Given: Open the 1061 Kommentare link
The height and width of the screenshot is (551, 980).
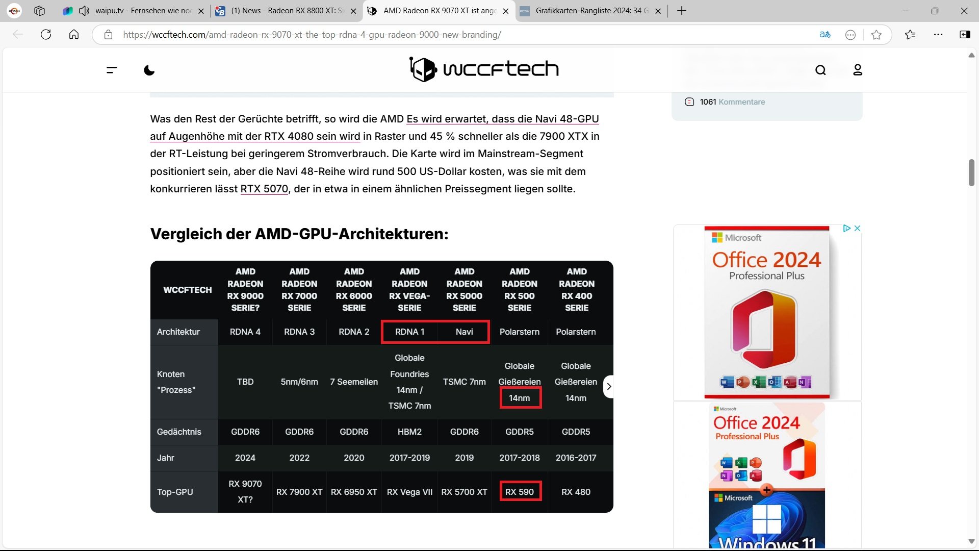Looking at the screenshot, I should (x=732, y=102).
